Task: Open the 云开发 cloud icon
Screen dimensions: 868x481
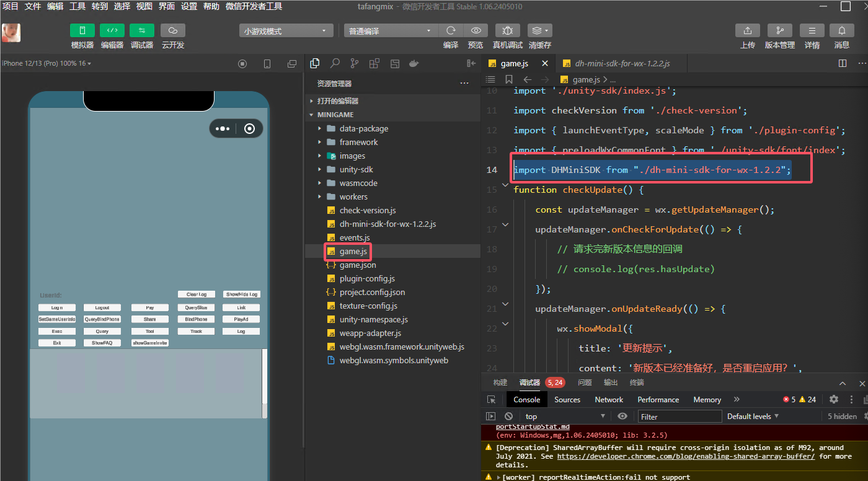Action: [x=173, y=30]
